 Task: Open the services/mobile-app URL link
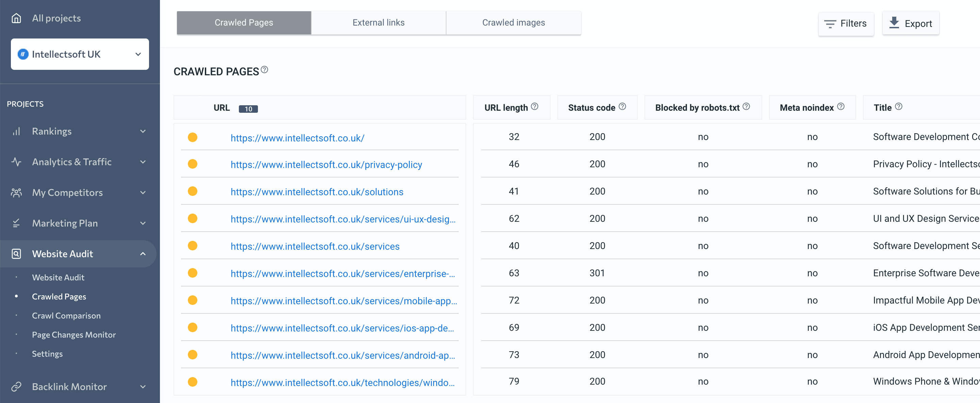pyautogui.click(x=344, y=301)
